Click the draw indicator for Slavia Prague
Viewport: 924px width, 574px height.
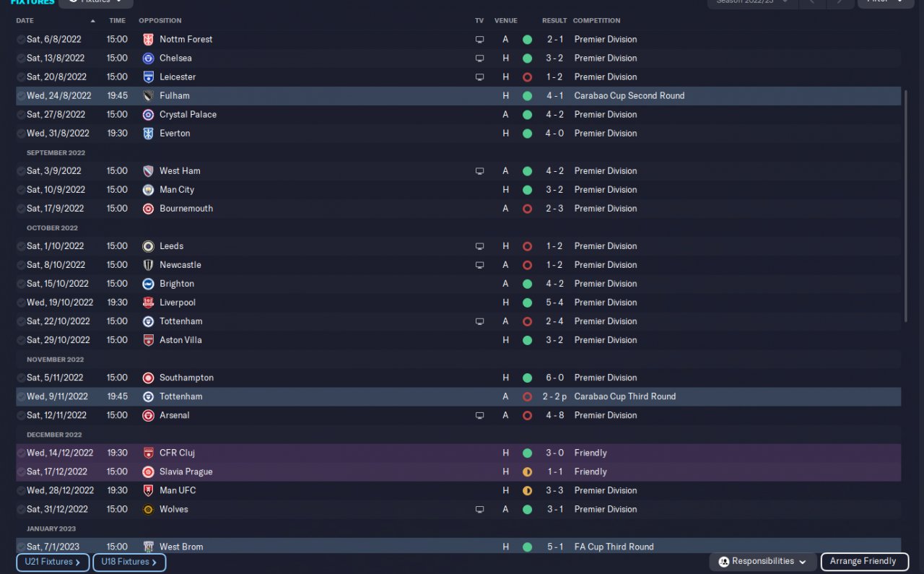tap(527, 471)
